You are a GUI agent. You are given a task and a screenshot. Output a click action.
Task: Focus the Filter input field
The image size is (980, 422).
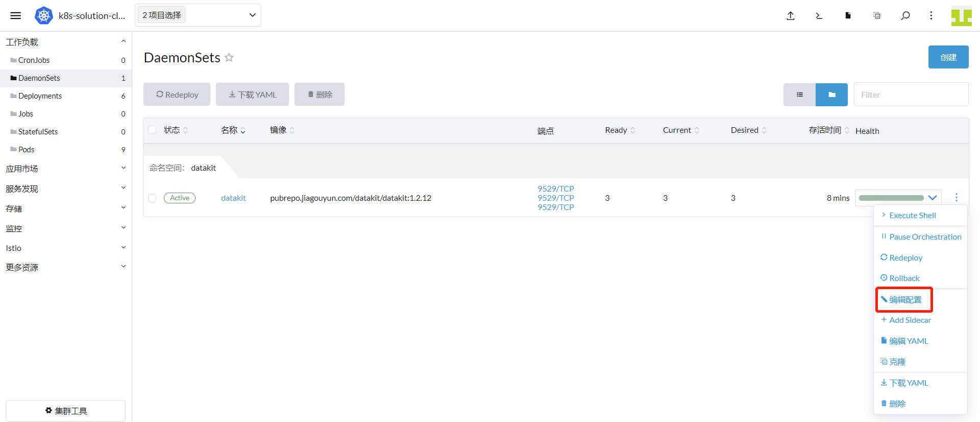point(911,95)
